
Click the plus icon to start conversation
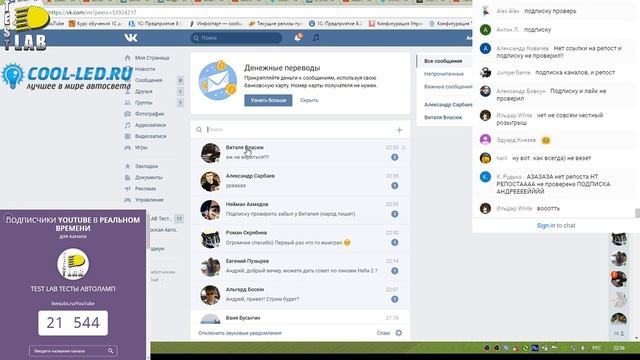pyautogui.click(x=399, y=130)
